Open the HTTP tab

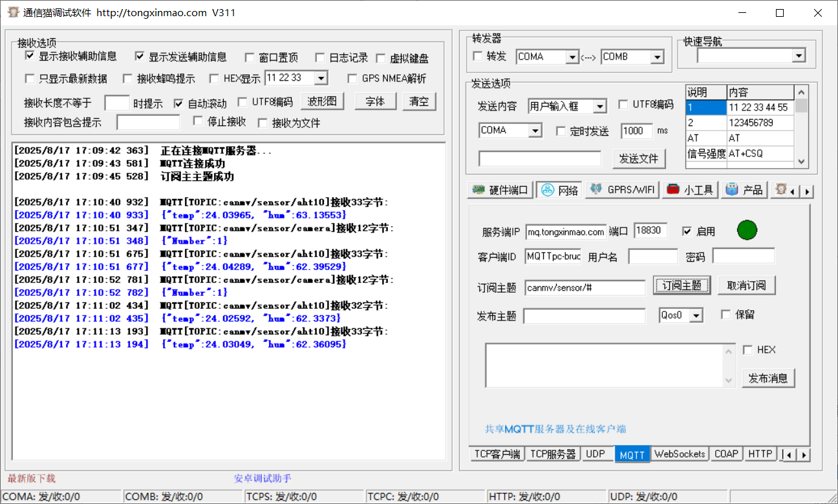tap(760, 454)
